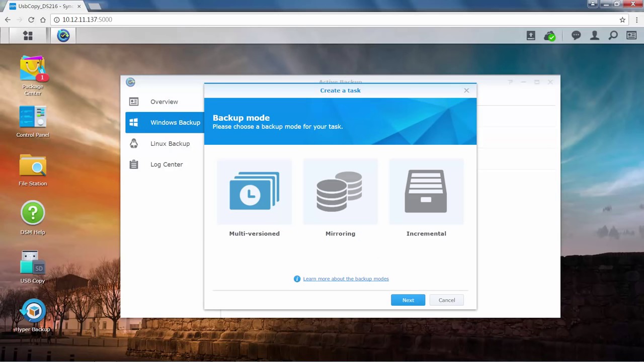Click the browser back arrow

tap(8, 20)
